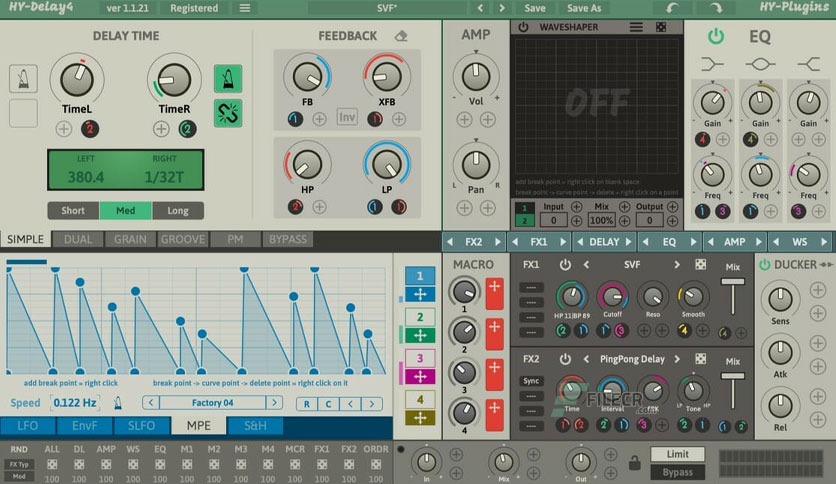This screenshot has width=836, height=484.
Task: Click the Speed 0.122 Hz value field
Action: click(75, 403)
